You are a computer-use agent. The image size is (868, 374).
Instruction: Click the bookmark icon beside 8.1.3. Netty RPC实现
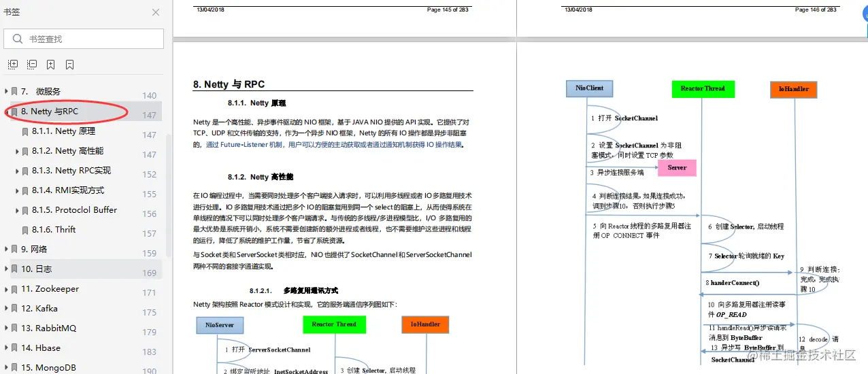(x=25, y=171)
